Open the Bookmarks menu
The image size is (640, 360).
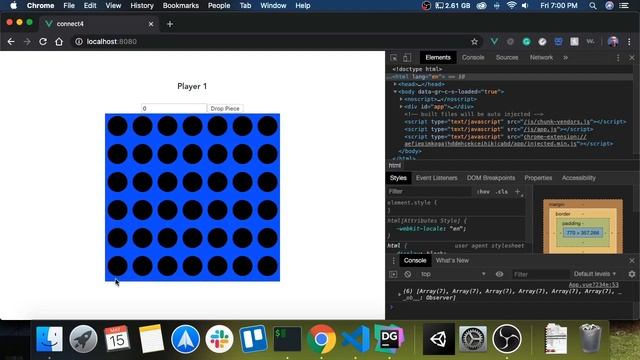pos(180,6)
